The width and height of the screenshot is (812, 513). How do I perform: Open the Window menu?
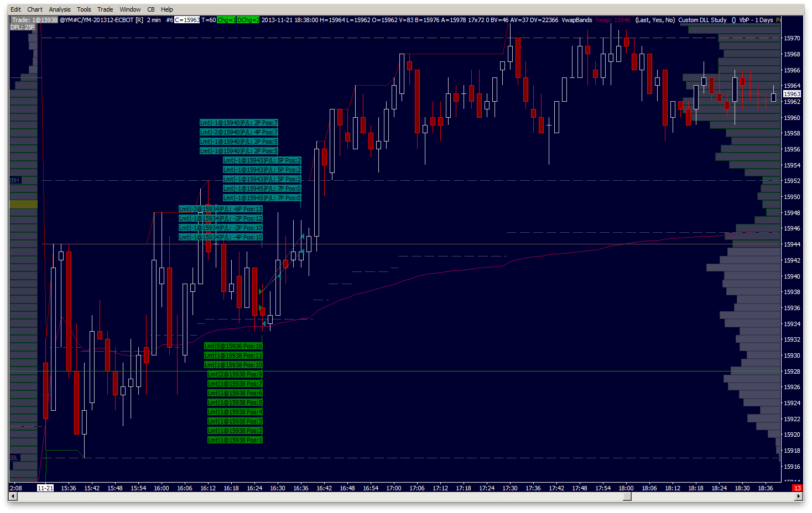(130, 9)
